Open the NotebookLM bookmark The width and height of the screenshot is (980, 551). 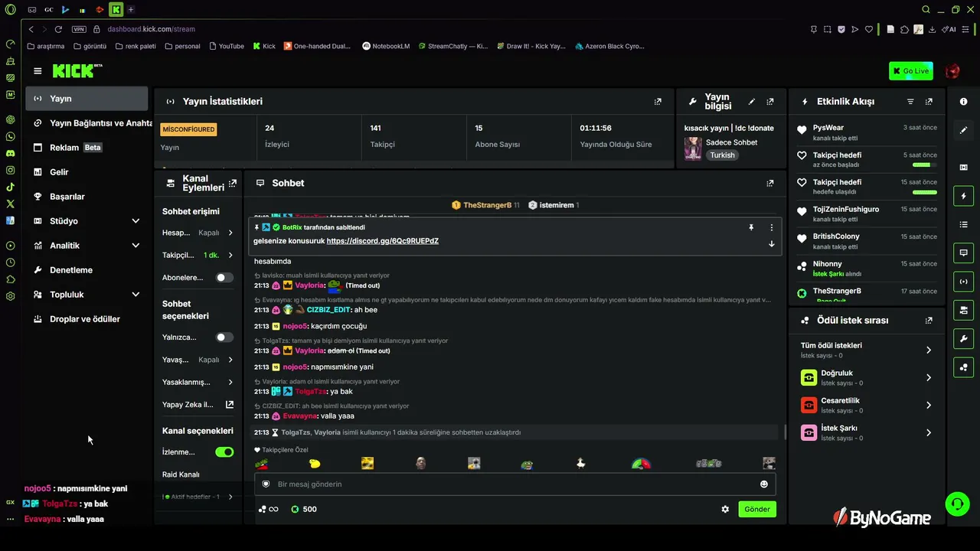click(386, 46)
